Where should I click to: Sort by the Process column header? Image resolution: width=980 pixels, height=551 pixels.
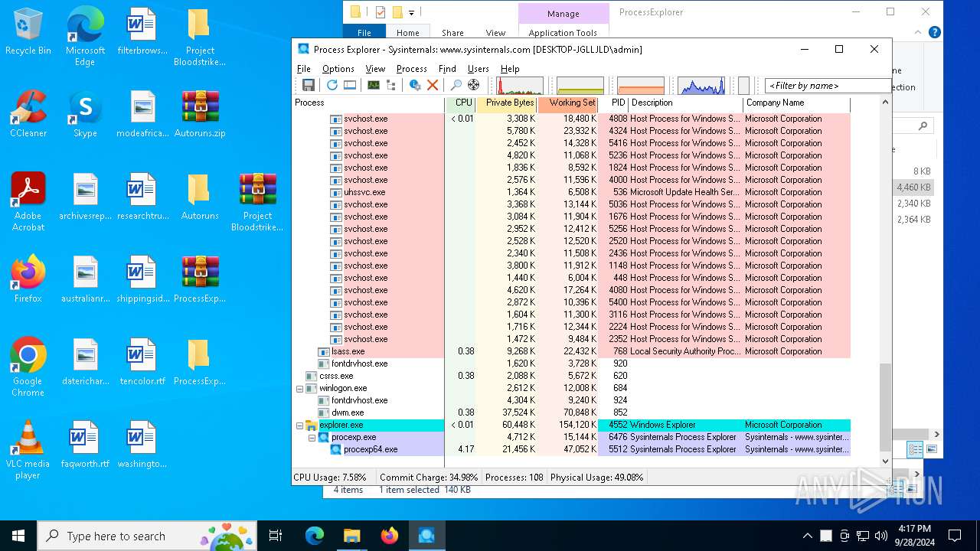368,103
